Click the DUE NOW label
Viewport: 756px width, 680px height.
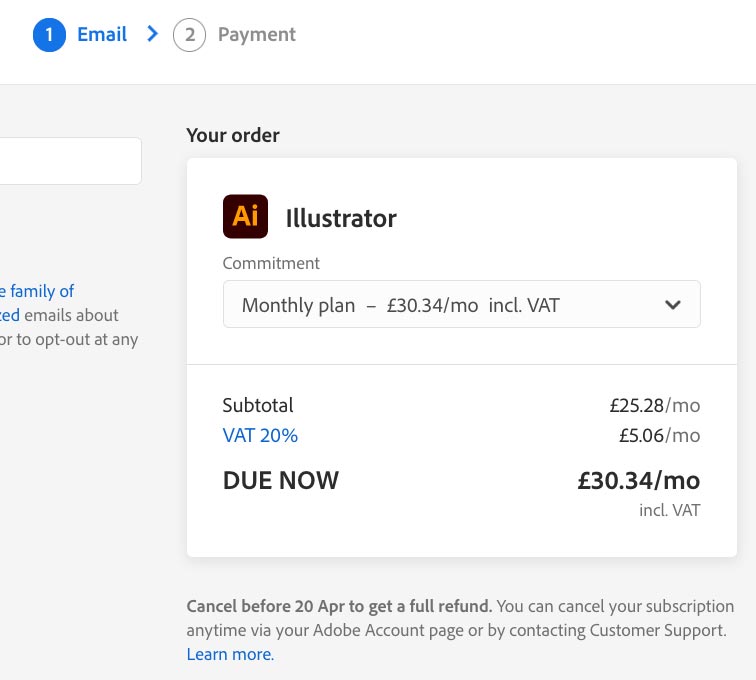[281, 481]
